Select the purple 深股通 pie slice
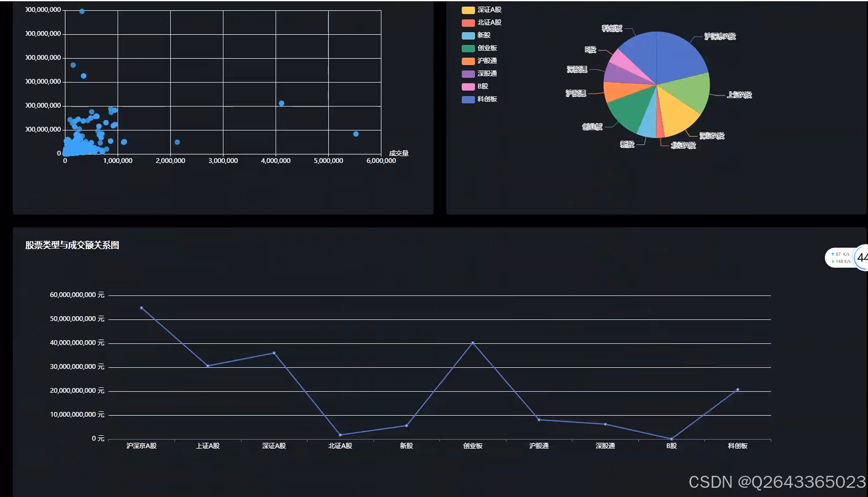868x497 pixels. click(623, 75)
